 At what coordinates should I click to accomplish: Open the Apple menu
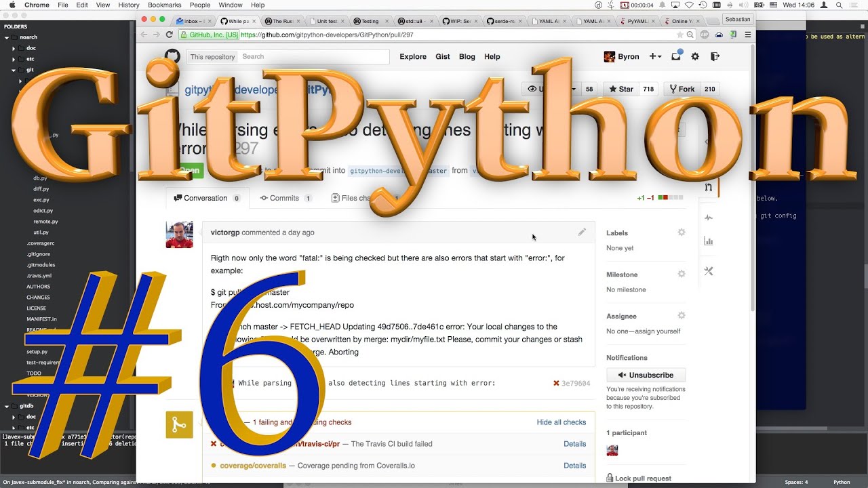[12, 5]
